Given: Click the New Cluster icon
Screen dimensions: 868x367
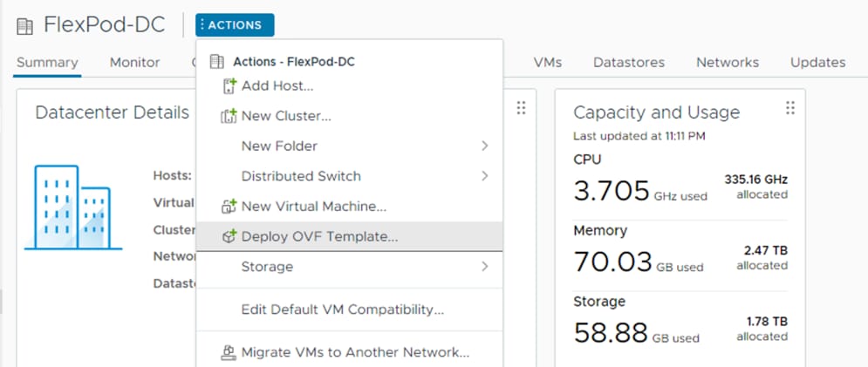Looking at the screenshot, I should point(229,116).
